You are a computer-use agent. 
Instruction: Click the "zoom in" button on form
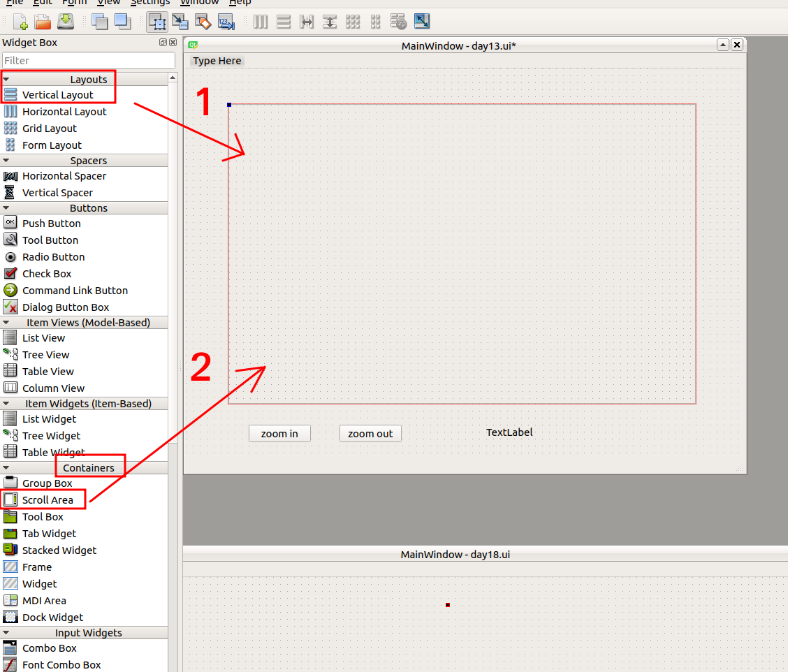[279, 434]
